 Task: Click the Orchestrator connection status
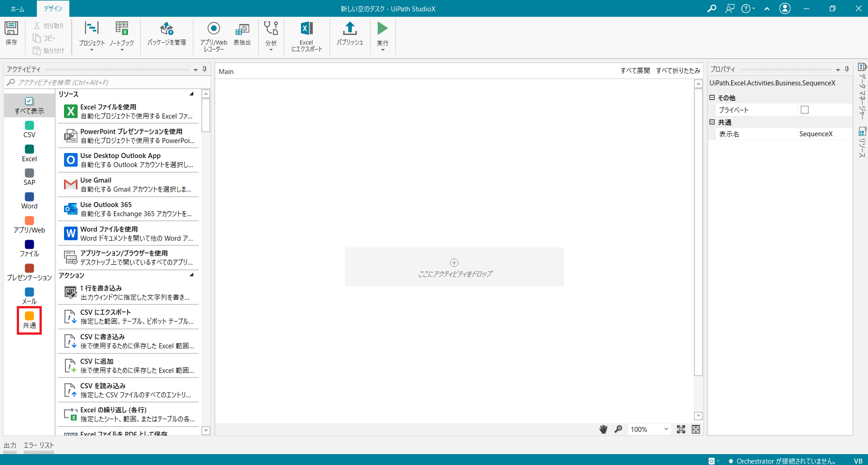point(782,460)
